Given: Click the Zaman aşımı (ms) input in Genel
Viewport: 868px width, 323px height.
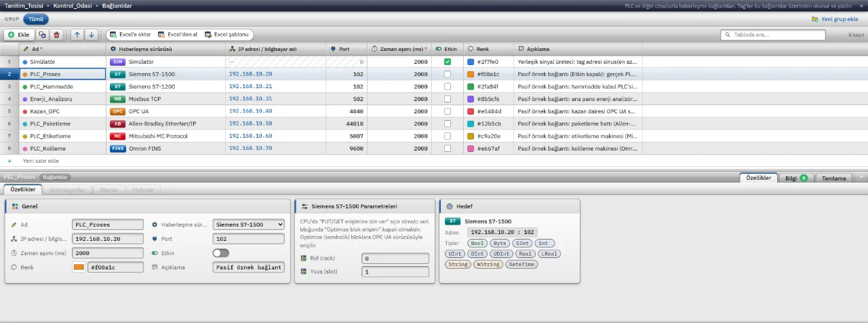Looking at the screenshot, I should click(x=108, y=252).
